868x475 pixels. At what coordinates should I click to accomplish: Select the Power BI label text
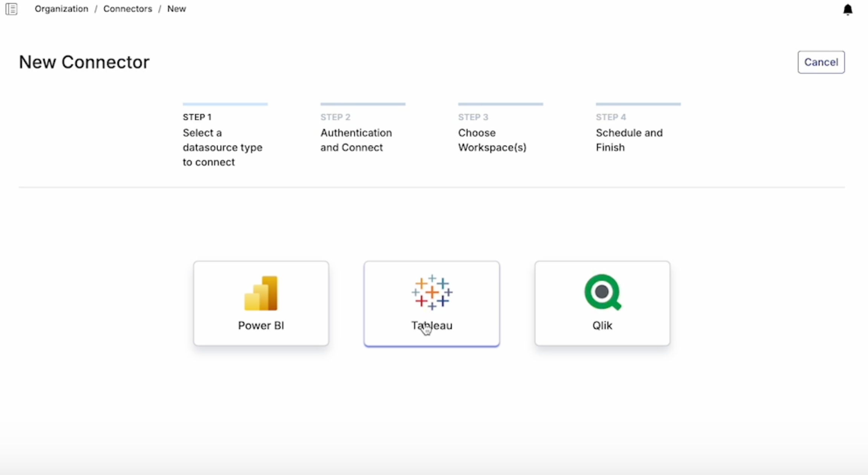click(261, 325)
